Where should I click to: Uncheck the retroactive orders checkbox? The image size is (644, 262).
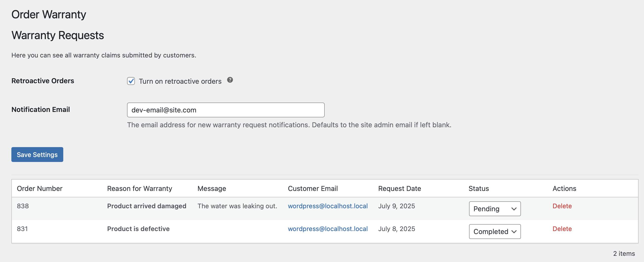[131, 81]
